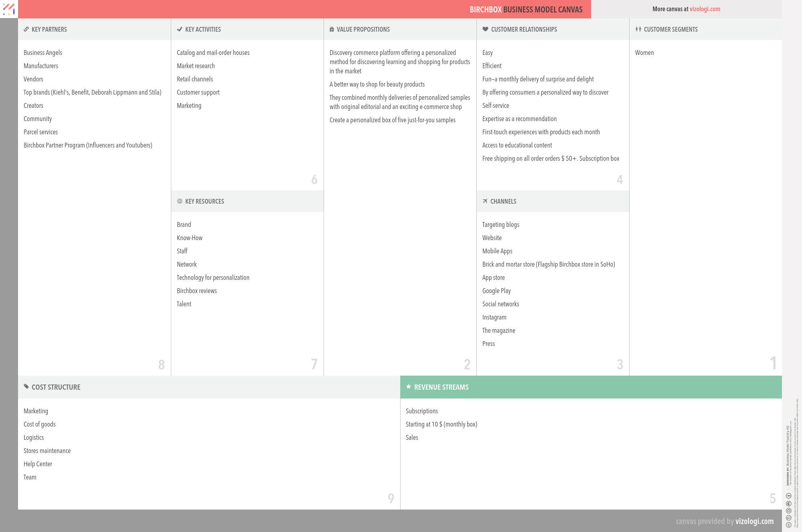
Task: Select 'Team' in Cost Structure
Action: pos(30,477)
